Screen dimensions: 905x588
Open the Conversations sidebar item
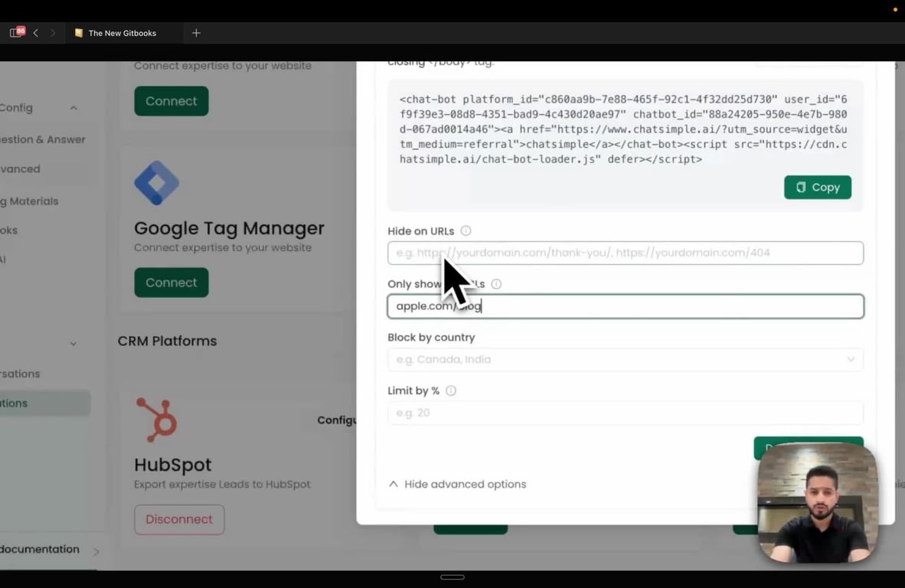tap(20, 374)
